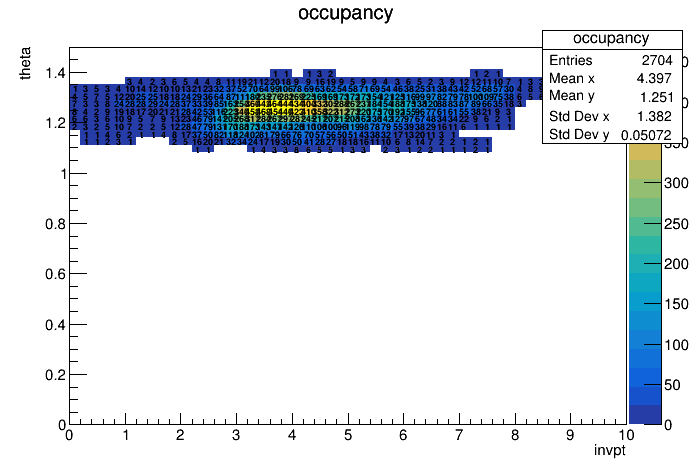Select the y-axis tick label "0.6"
Viewport: 696px width, 472px height.
coord(55,274)
